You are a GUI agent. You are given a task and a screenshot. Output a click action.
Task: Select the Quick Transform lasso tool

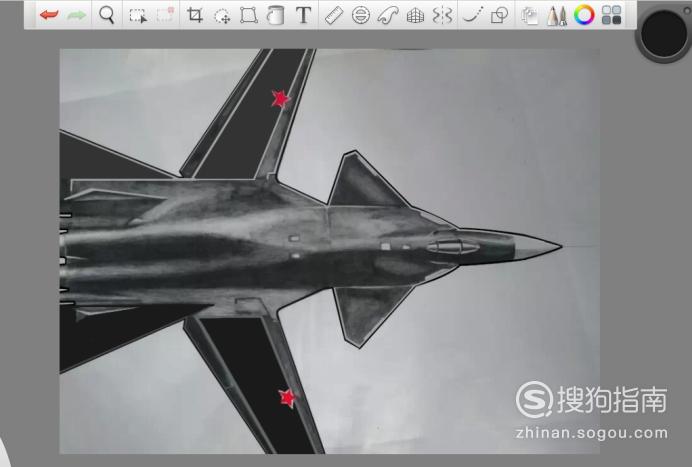tap(222, 16)
